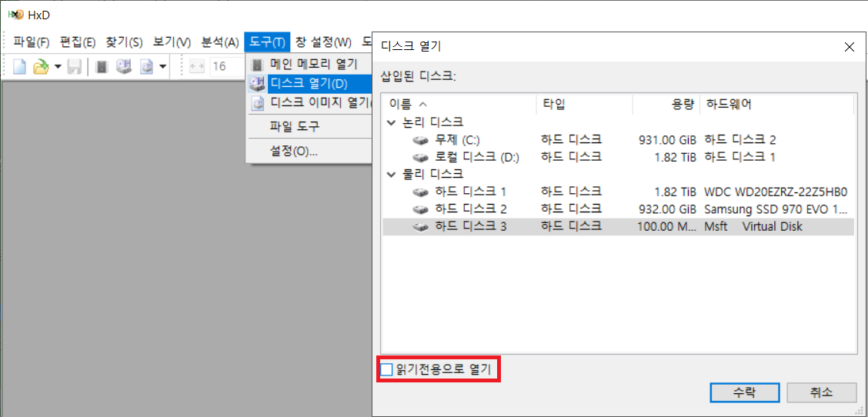Click the Open file folder icon

point(40,67)
